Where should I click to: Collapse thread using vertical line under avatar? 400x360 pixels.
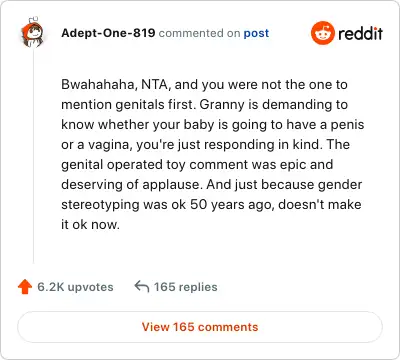[33, 156]
